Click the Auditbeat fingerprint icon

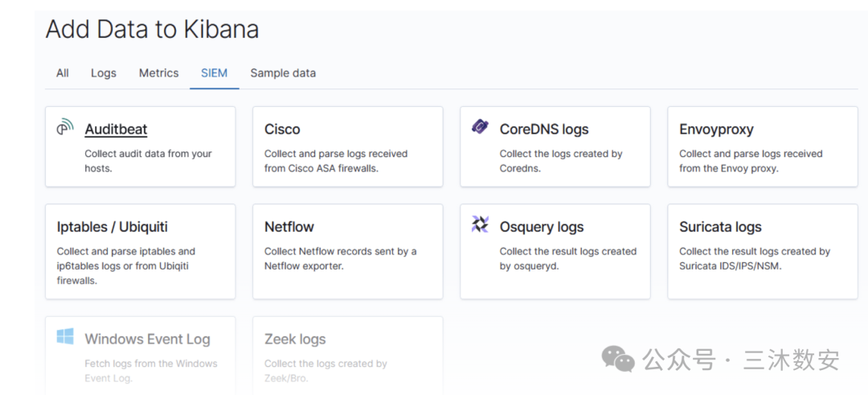(x=65, y=126)
